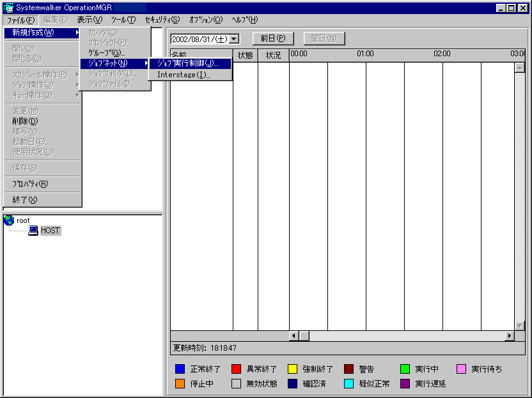Open the ツール(T) menu
Screen dimensions: 532x398
123,20
